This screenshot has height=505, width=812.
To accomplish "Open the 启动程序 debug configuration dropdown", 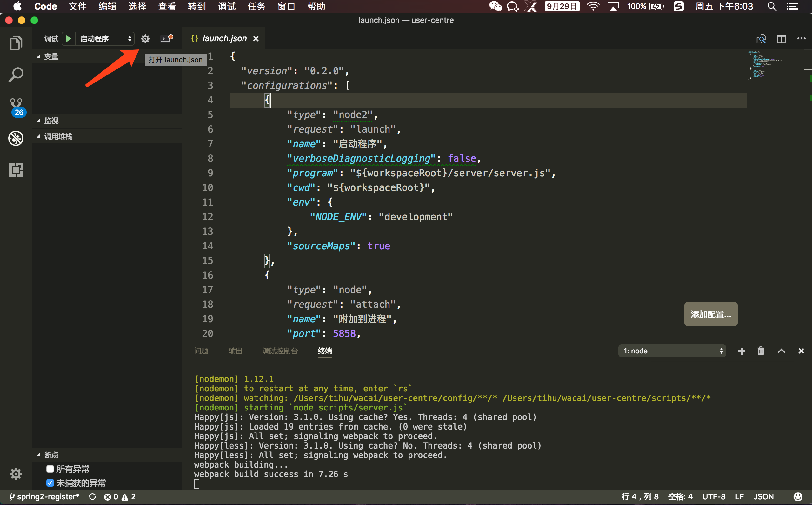I will point(105,39).
